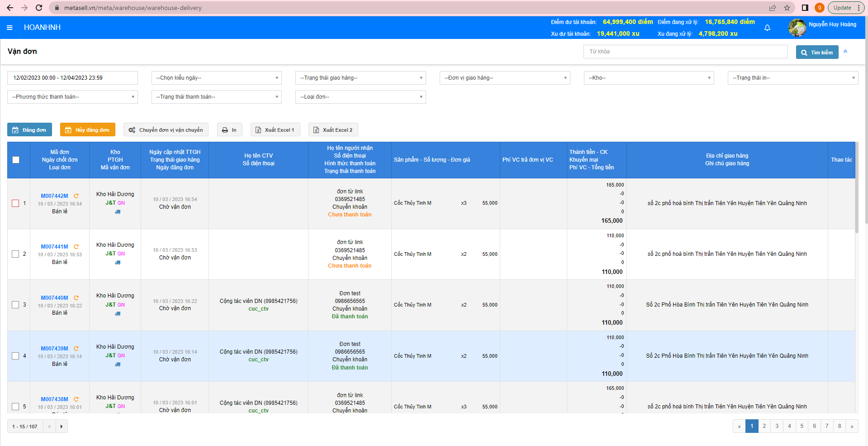Image resolution: width=868 pixels, height=446 pixels.
Task: Click the Tìm kiếm search button
Action: (x=817, y=52)
